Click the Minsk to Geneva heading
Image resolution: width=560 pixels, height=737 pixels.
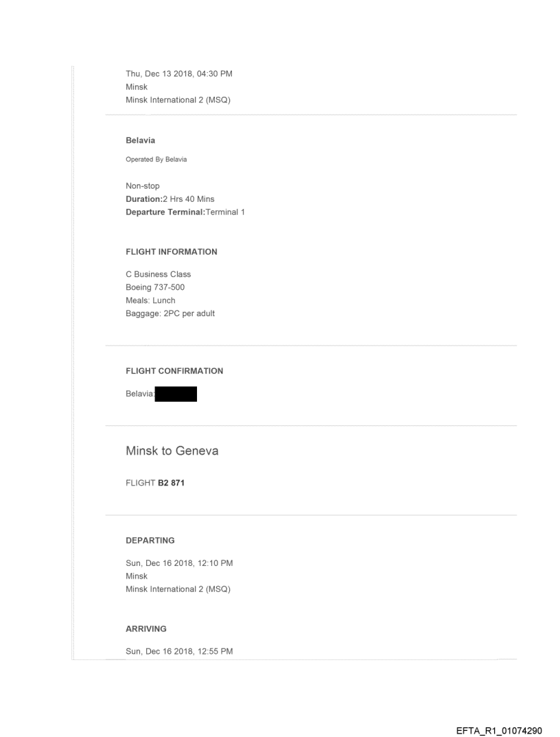[x=172, y=451]
